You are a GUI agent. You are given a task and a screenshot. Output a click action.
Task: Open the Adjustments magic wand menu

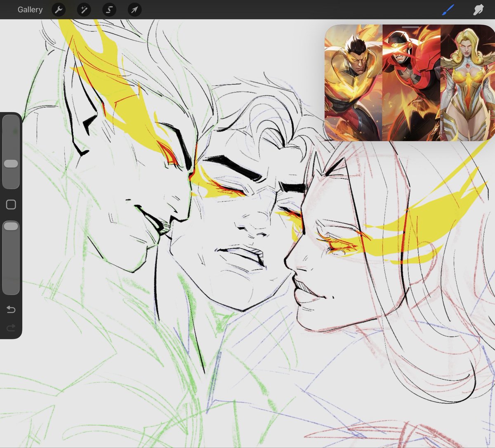[84, 9]
